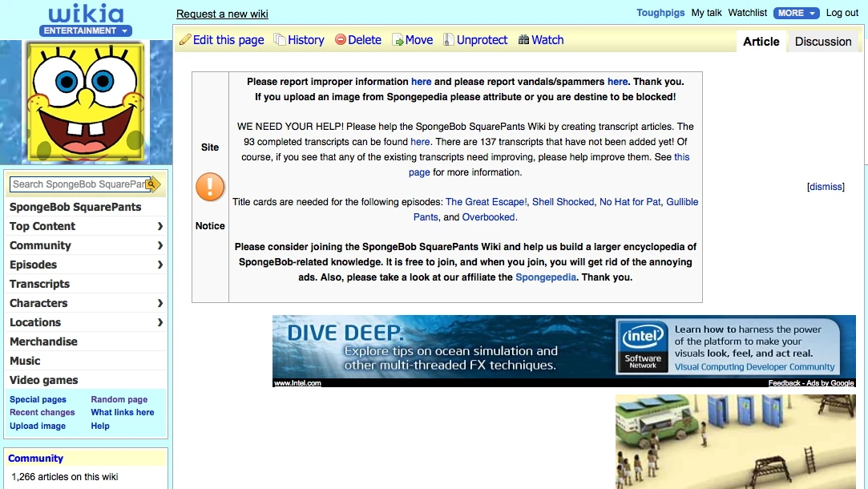The image size is (868, 489).
Task: Click Visual Computing Developer Community ad link
Action: (754, 366)
